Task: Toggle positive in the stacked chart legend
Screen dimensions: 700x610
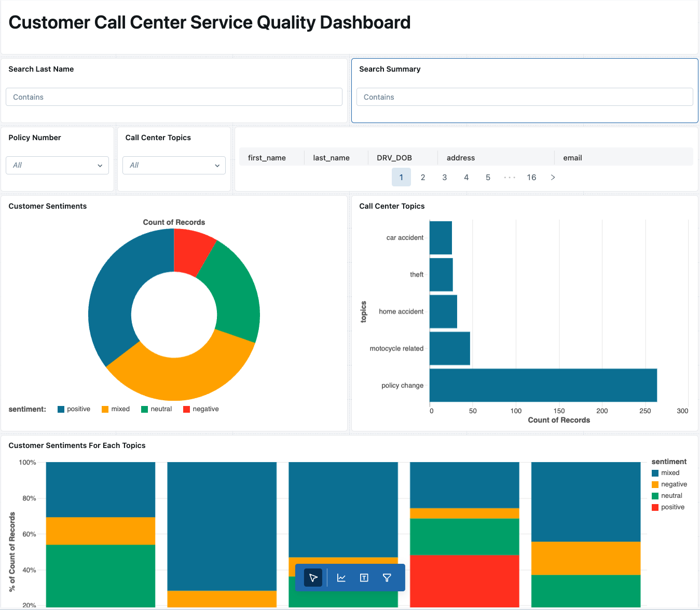Action: [668, 507]
